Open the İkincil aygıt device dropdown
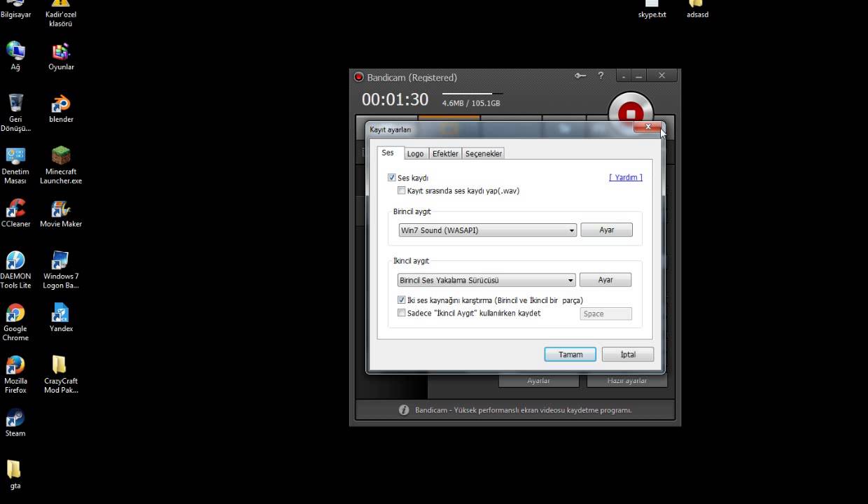The image size is (868, 504). 486,280
